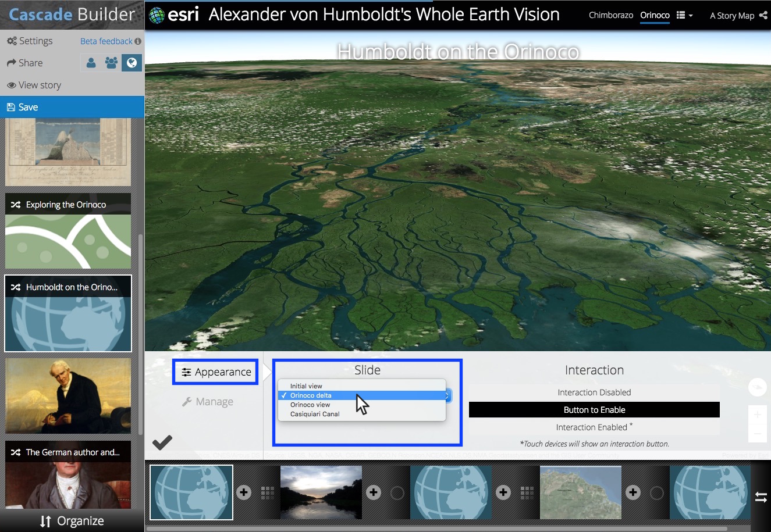Choose Orinoco view in the Slide list
The height and width of the screenshot is (532, 771).
pos(362,405)
